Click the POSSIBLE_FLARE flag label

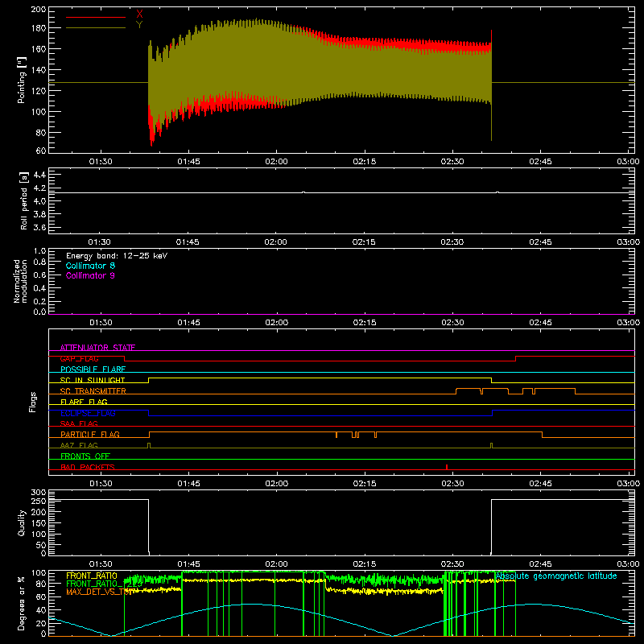point(93,369)
